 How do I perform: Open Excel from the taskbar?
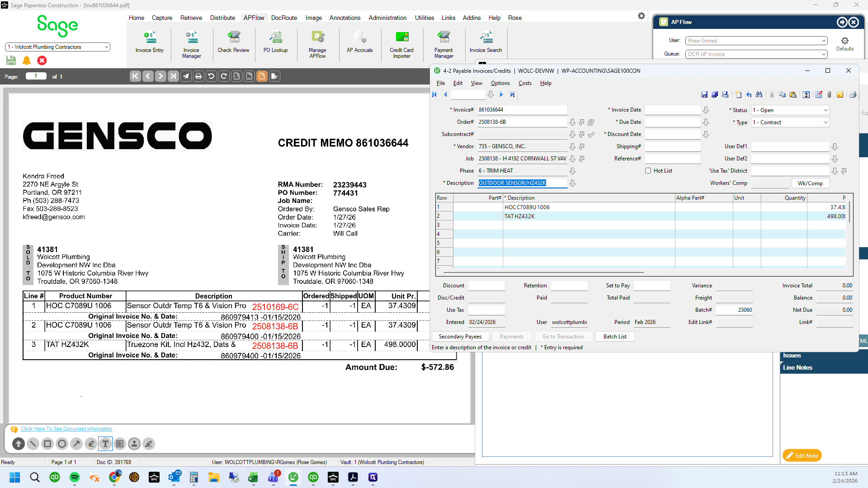point(253,477)
